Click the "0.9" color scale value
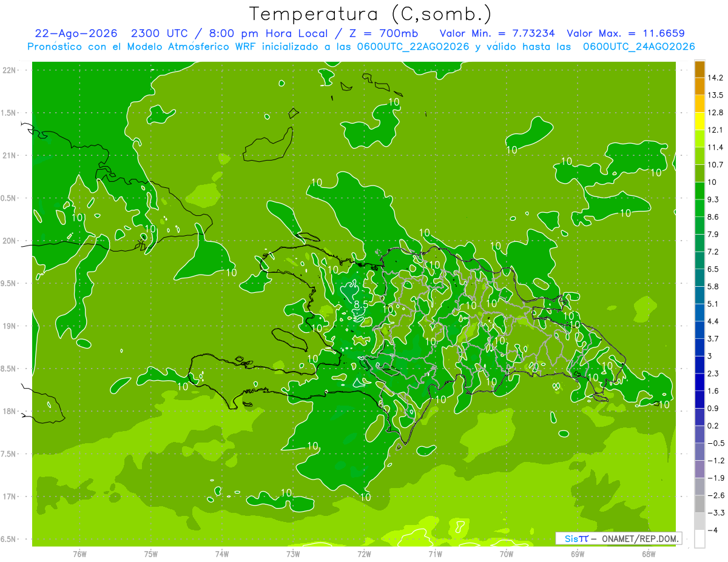728x562 pixels. [x=713, y=408]
